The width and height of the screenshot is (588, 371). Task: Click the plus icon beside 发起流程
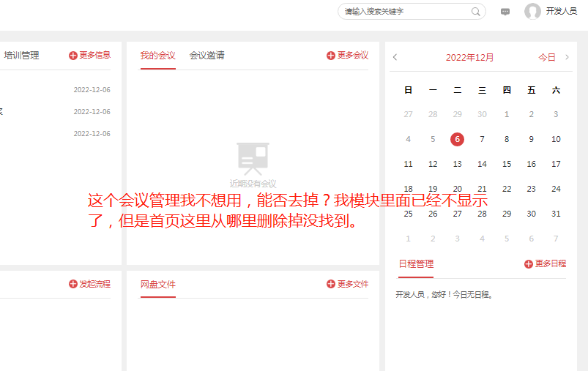pos(73,284)
